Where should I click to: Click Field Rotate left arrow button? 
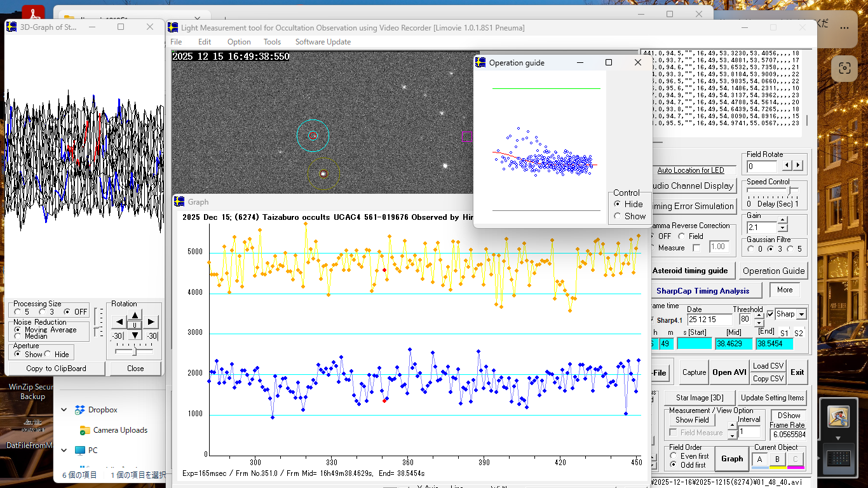787,166
